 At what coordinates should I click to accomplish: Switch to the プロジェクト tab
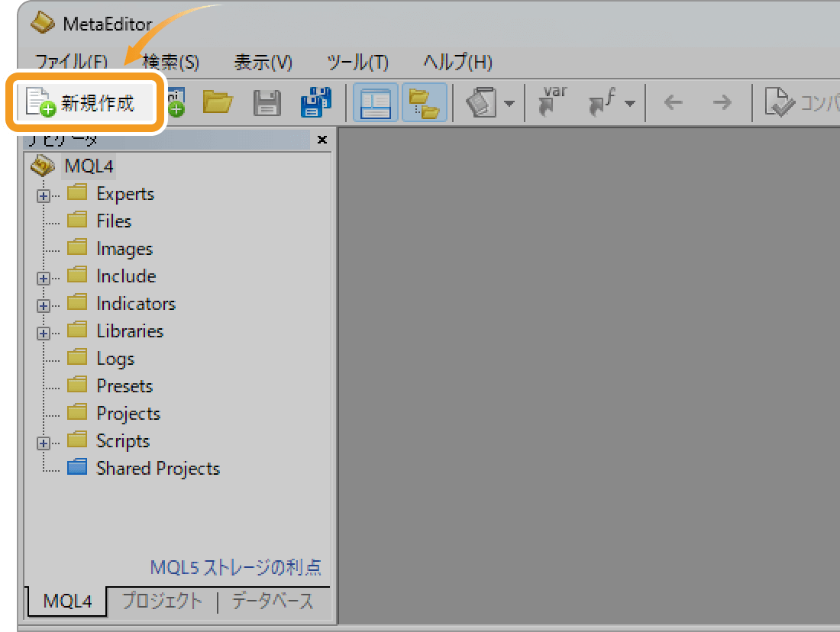(x=163, y=601)
